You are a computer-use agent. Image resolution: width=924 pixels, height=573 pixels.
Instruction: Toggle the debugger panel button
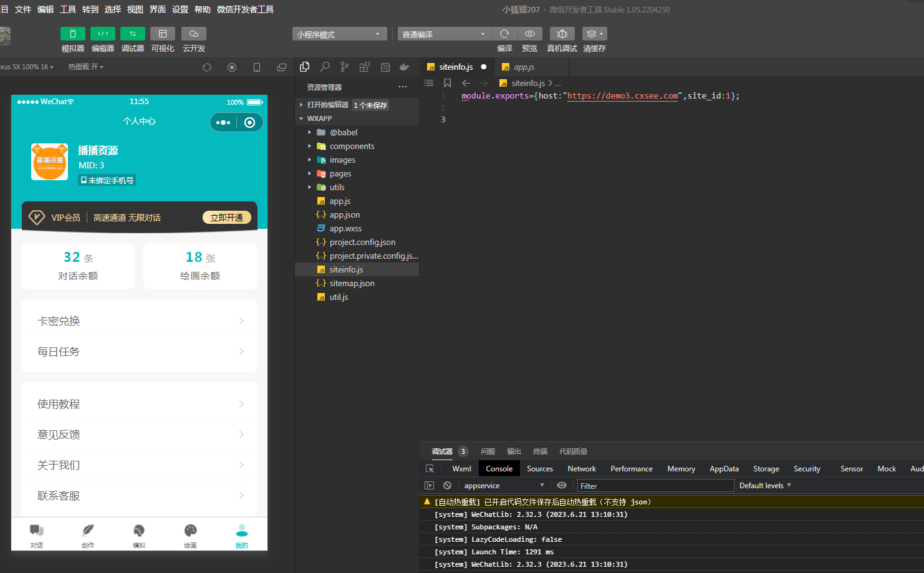point(133,34)
